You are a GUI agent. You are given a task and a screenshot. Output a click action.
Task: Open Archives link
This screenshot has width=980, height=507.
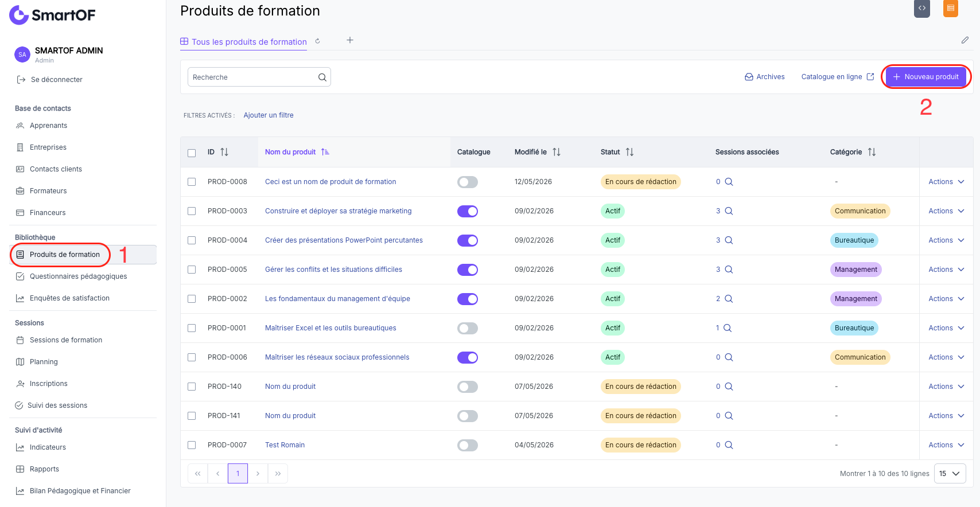pos(765,77)
